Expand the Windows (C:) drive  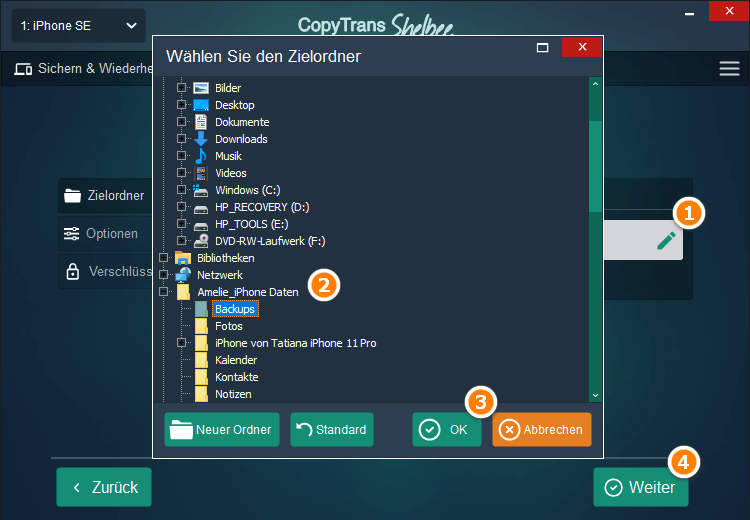(x=181, y=189)
